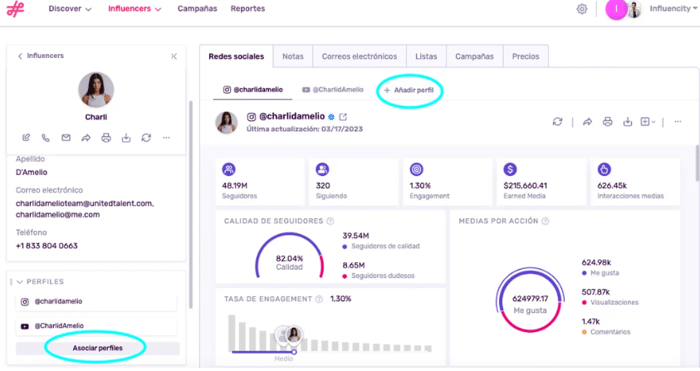Open more options ellipsis in profile toolbar
This screenshot has width=700, height=371.
tap(678, 121)
